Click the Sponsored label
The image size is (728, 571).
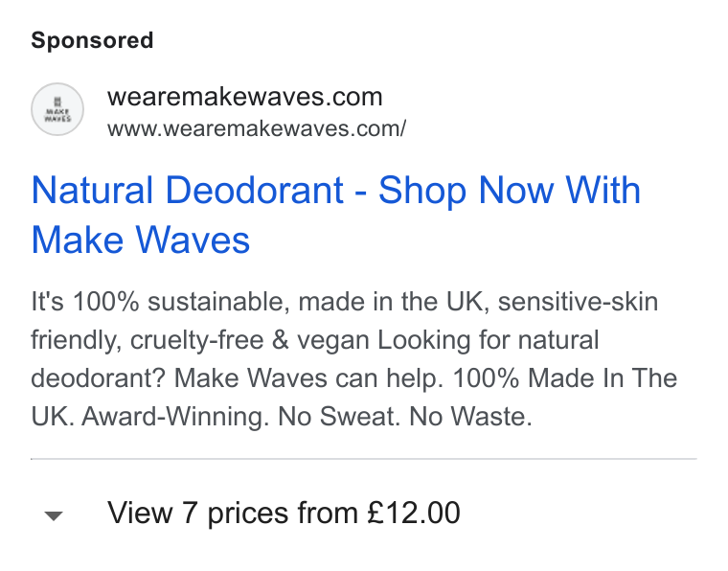pos(92,40)
